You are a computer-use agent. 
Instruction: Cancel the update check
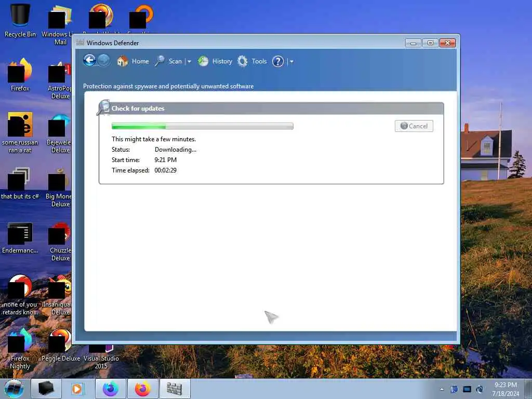pyautogui.click(x=414, y=126)
